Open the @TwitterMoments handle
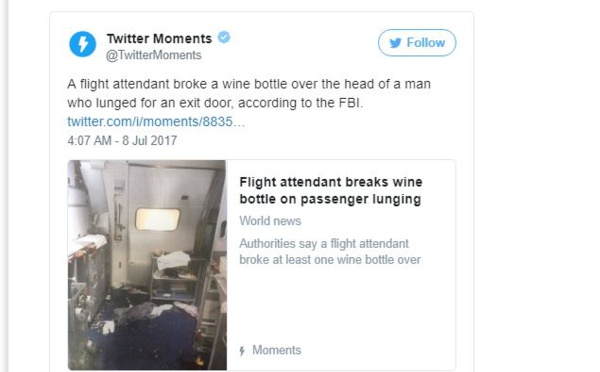This screenshot has height=372, width=600. coord(153,55)
